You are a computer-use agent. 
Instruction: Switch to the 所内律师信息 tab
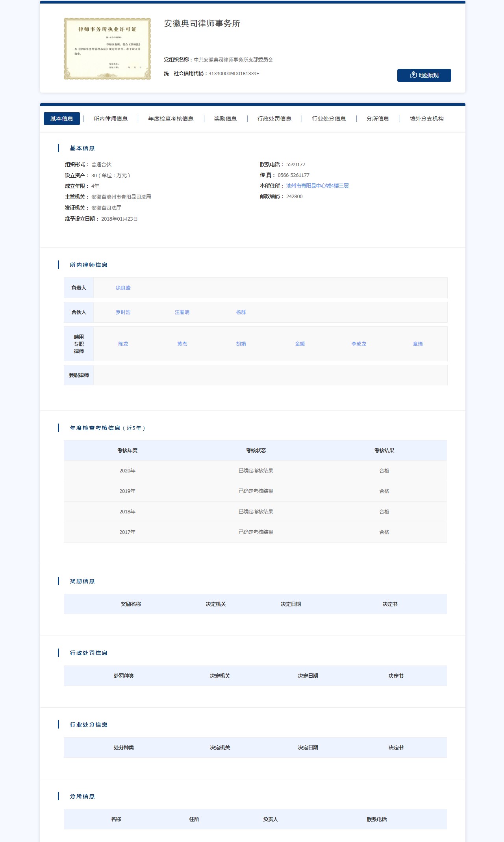point(110,119)
